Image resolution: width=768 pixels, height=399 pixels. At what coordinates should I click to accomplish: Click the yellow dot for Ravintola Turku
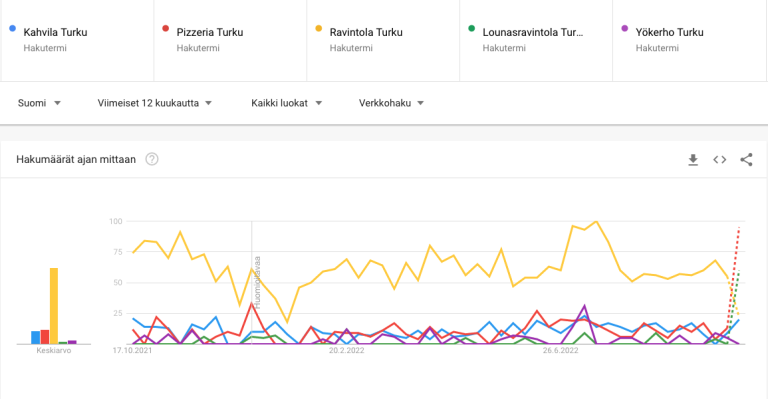(x=319, y=28)
